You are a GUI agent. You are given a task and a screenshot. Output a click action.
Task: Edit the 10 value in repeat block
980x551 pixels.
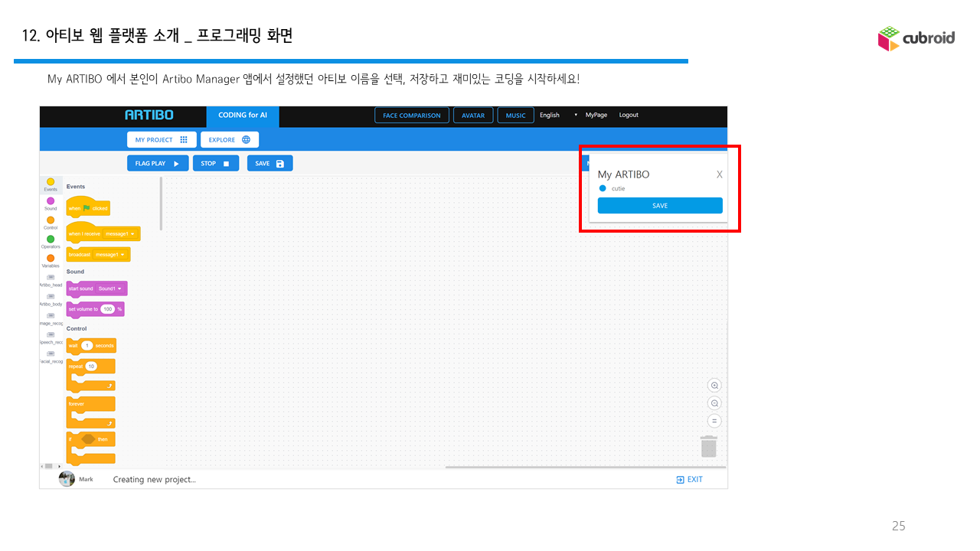(x=91, y=367)
